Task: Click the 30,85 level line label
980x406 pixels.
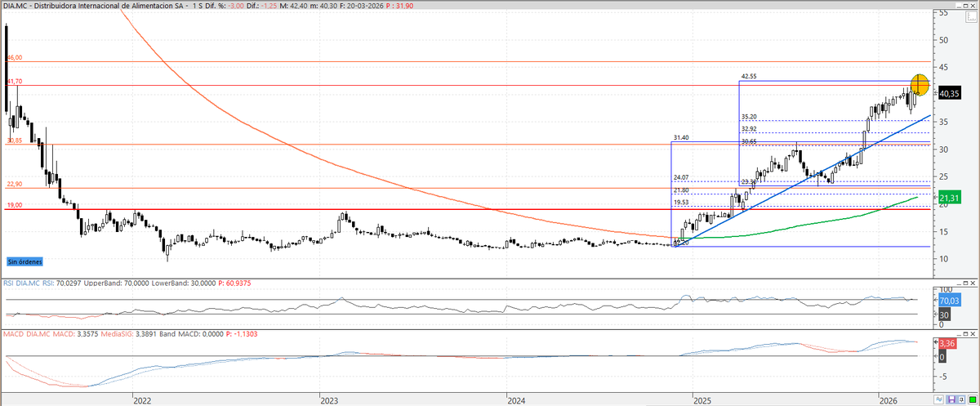Action: pos(14,141)
